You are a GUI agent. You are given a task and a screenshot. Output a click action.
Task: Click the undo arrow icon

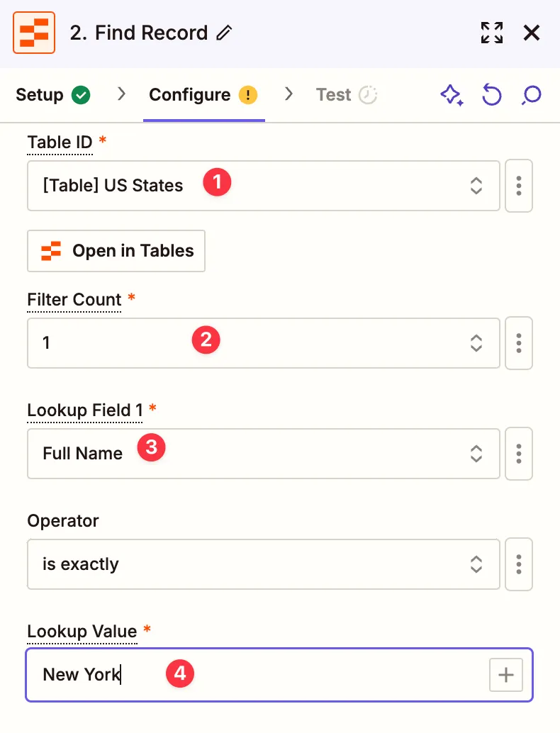point(491,95)
